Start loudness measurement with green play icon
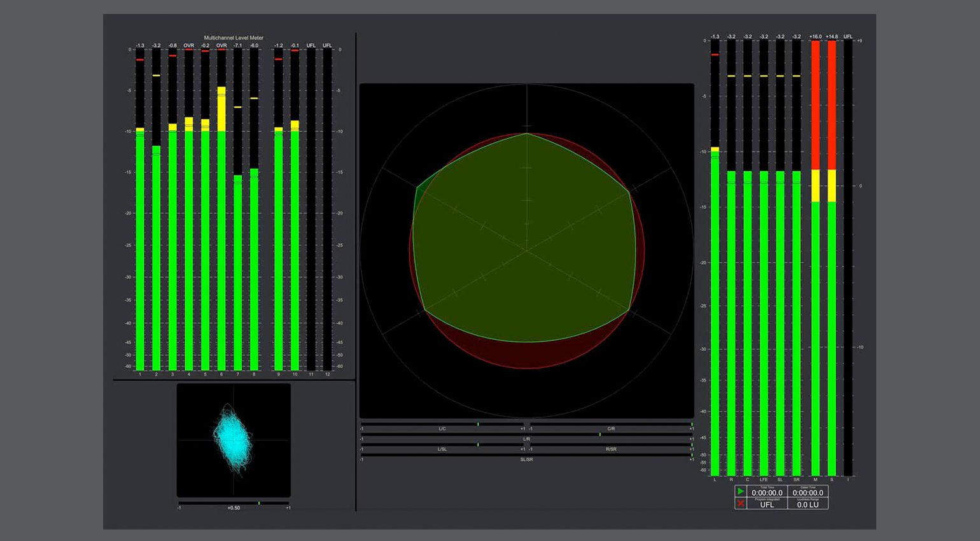This screenshot has height=541, width=980. click(x=740, y=491)
